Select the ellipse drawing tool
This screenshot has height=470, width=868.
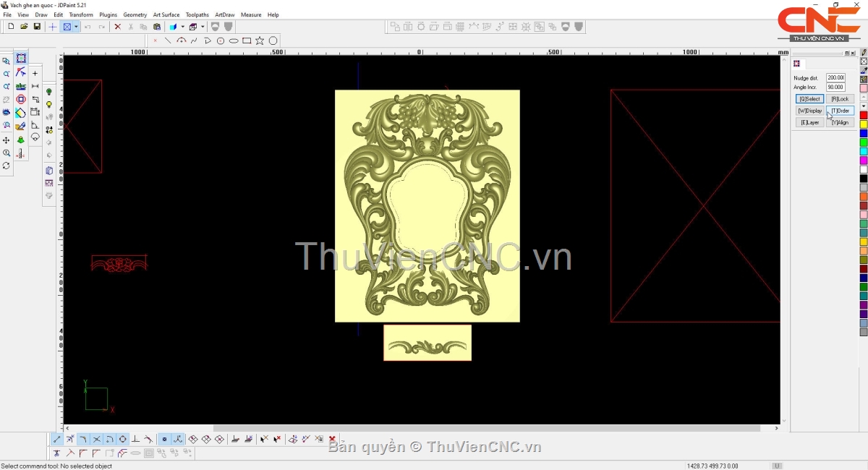(234, 40)
